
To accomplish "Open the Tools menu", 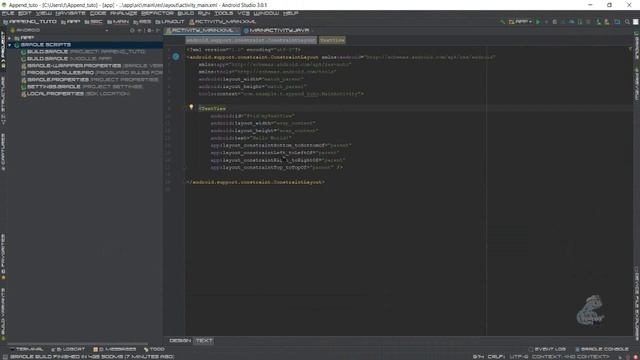I will 224,13.
